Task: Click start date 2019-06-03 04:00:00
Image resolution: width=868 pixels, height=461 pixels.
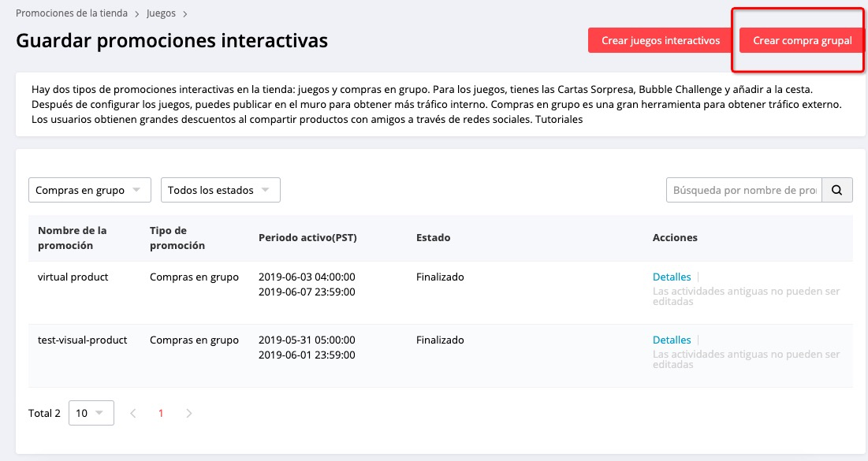Action: (307, 277)
